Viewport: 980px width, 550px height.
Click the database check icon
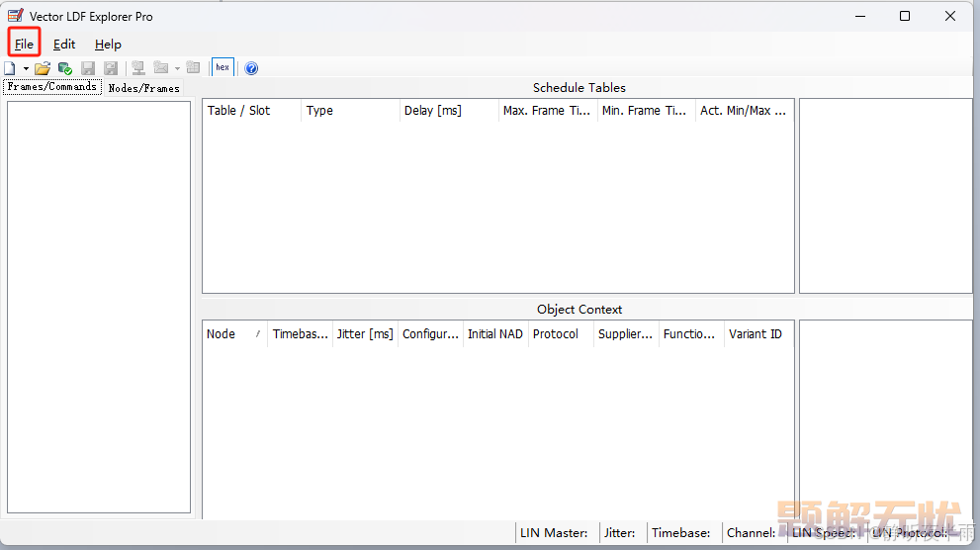(65, 68)
